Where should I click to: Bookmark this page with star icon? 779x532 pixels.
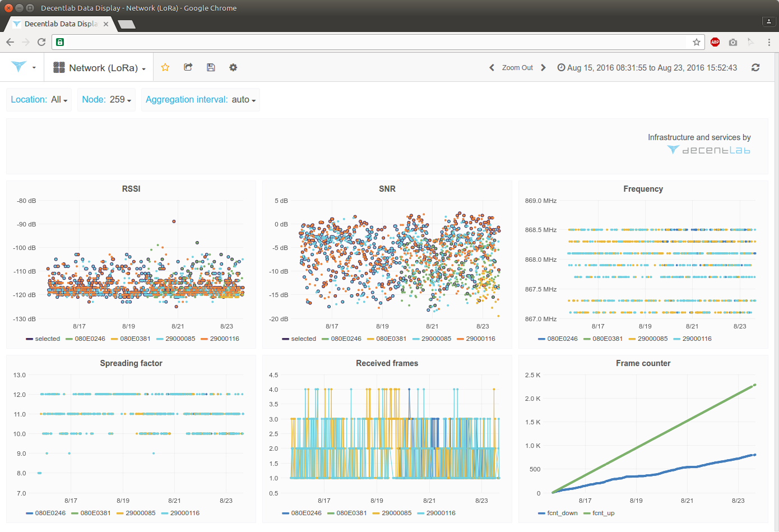pos(696,42)
